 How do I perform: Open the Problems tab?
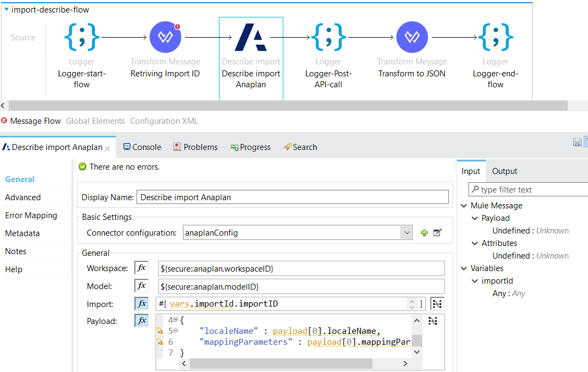coord(195,147)
